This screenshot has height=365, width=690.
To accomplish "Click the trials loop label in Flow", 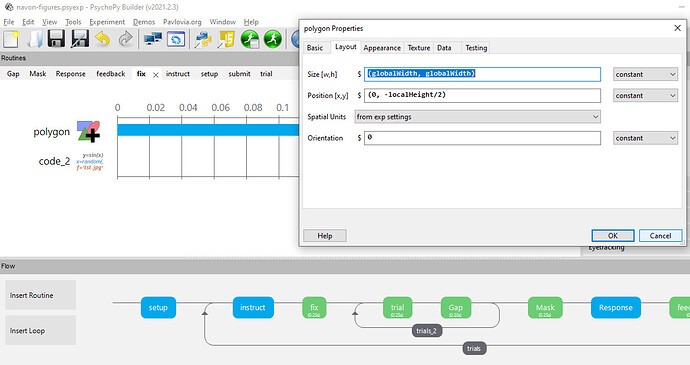I will [x=474, y=348].
